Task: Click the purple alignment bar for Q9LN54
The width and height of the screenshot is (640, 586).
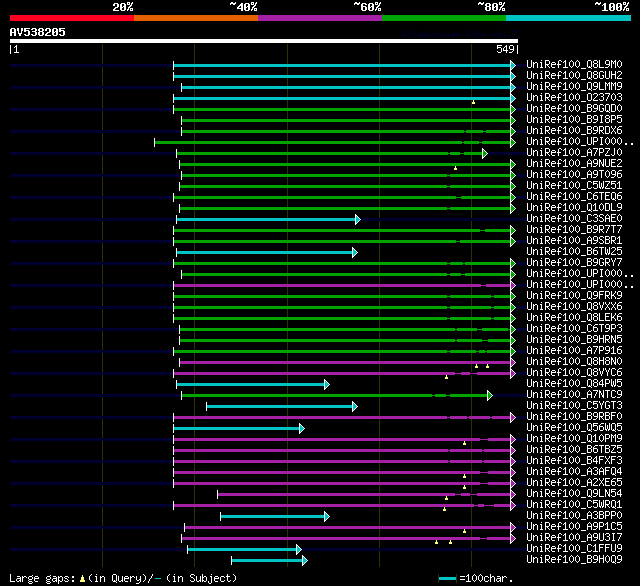Action: [x=367, y=495]
